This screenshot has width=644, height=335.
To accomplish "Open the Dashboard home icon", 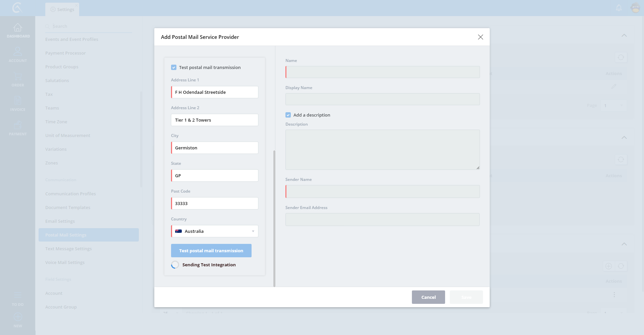I will (18, 27).
